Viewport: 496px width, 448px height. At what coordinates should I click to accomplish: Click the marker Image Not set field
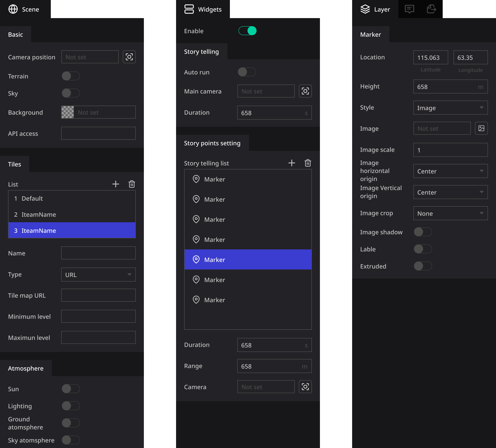coord(442,128)
